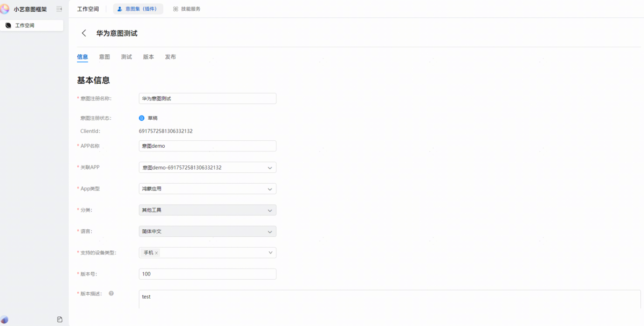This screenshot has width=644, height=326.
Task: Expand the 分类 dropdown showing 其他工具
Action: (269, 211)
